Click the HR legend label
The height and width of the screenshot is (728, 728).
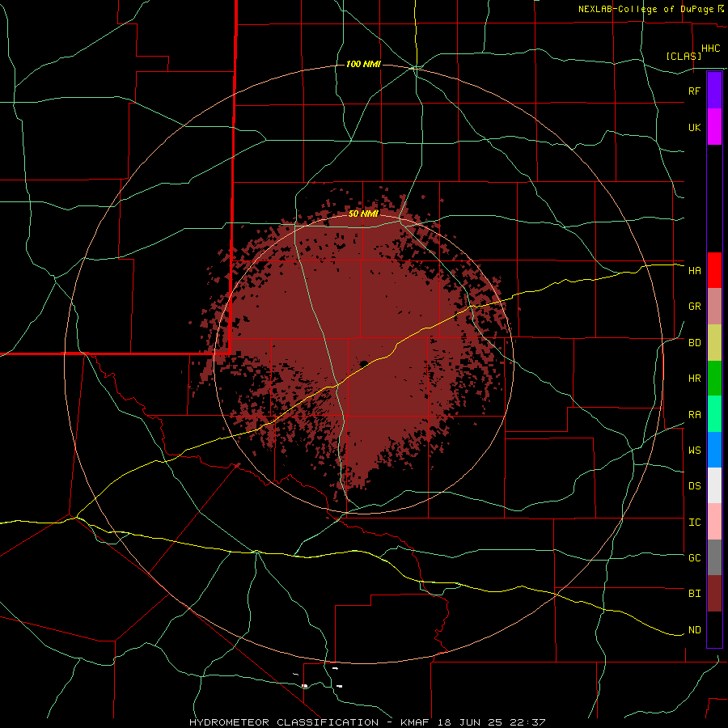click(694, 379)
